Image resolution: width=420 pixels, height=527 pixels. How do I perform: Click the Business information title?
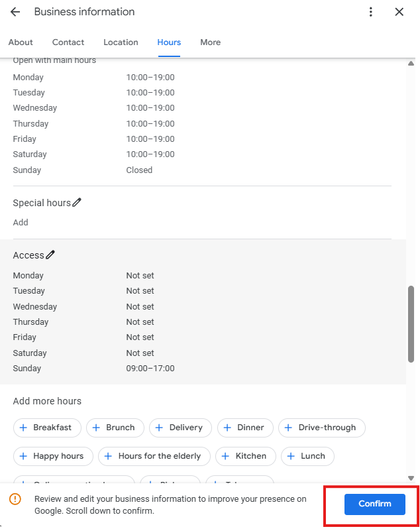click(84, 12)
